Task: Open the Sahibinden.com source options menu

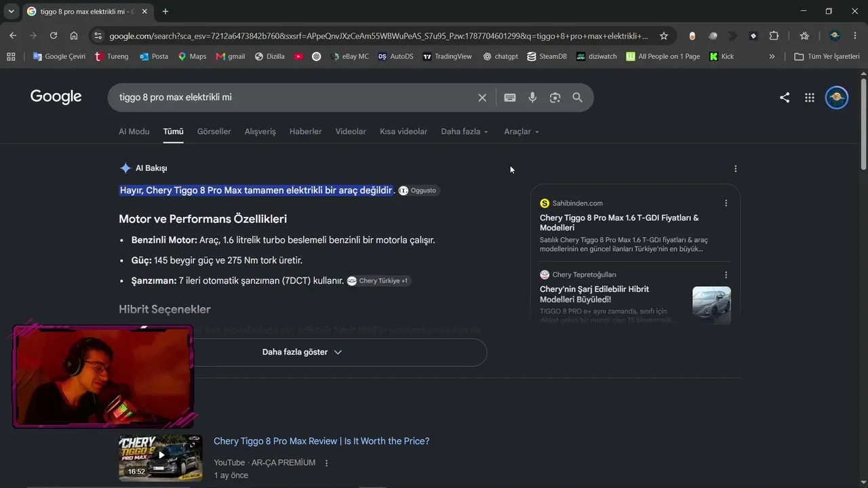Action: (x=726, y=203)
